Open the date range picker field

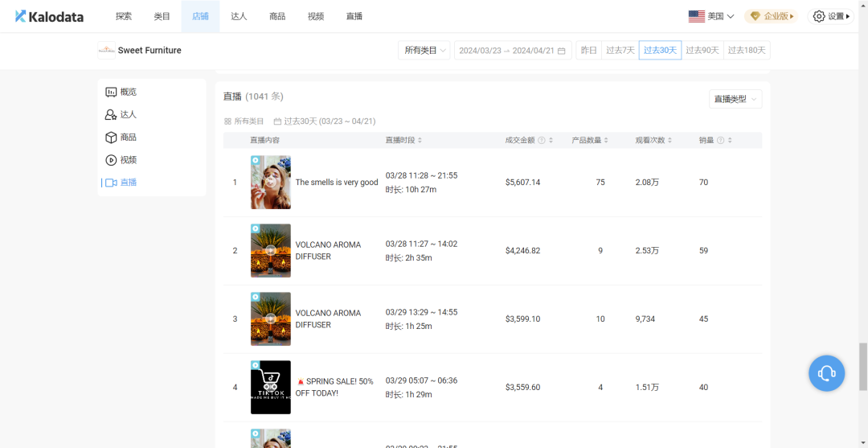coord(513,51)
